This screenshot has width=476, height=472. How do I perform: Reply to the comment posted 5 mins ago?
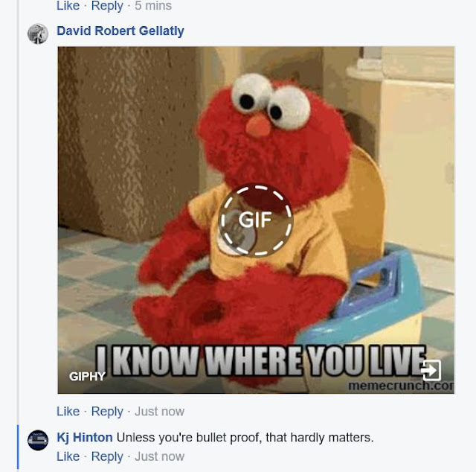click(x=107, y=5)
